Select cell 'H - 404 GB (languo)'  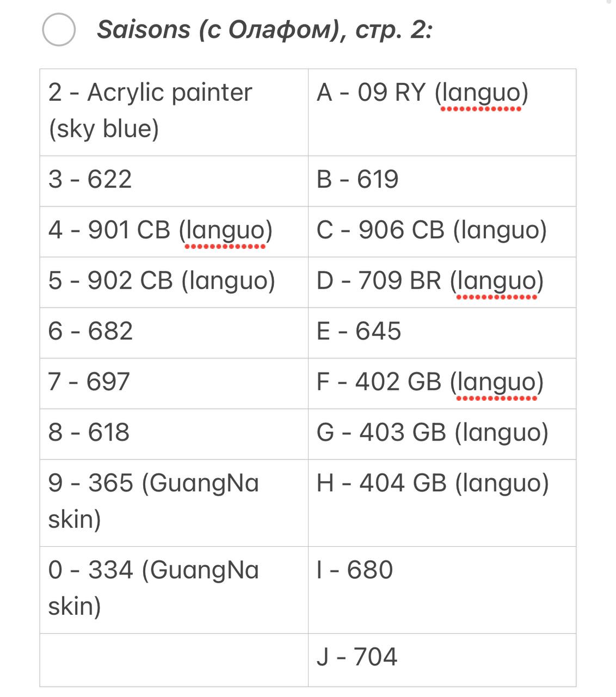coord(442,503)
